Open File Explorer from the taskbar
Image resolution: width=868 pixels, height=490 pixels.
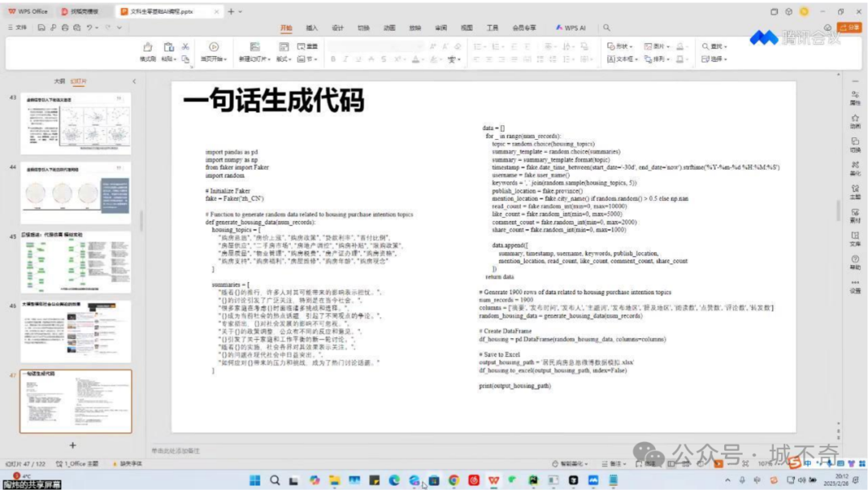click(334, 480)
